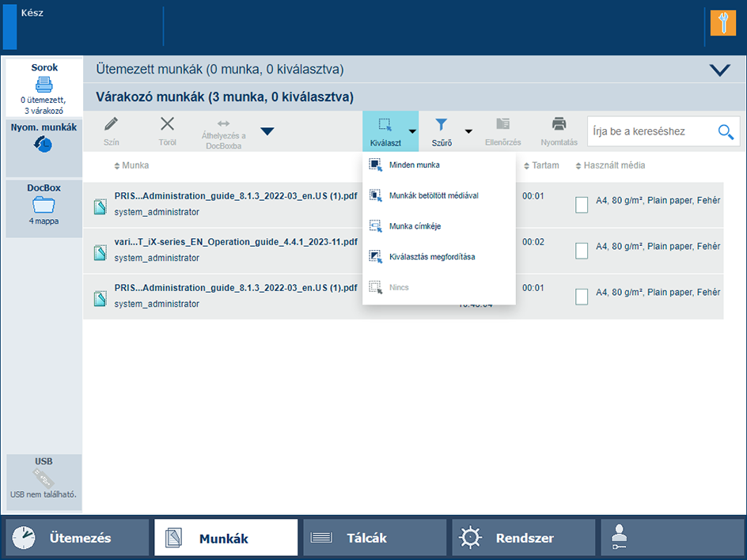The width and height of the screenshot is (747, 560).
Task: Open the Rendszer system tab
Action: [x=523, y=539]
